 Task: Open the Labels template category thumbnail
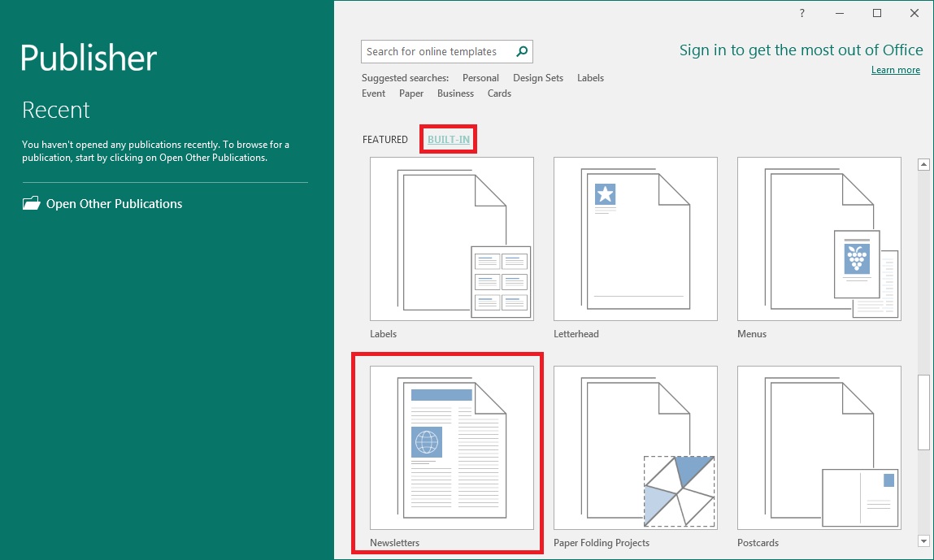tap(451, 239)
